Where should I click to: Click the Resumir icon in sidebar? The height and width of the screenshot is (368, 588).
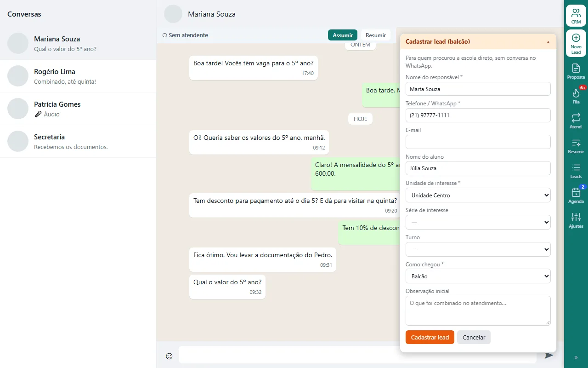[576, 146]
